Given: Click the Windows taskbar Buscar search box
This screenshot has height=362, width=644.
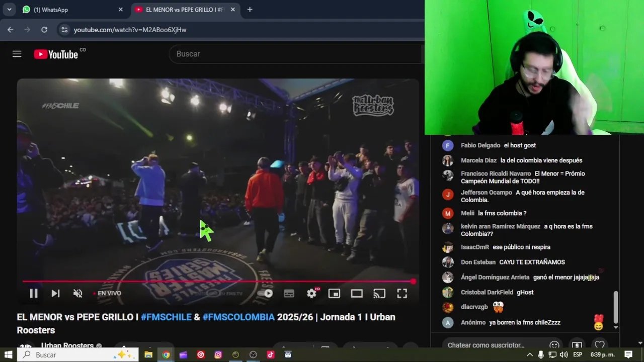Looking at the screenshot, I should pos(78,354).
